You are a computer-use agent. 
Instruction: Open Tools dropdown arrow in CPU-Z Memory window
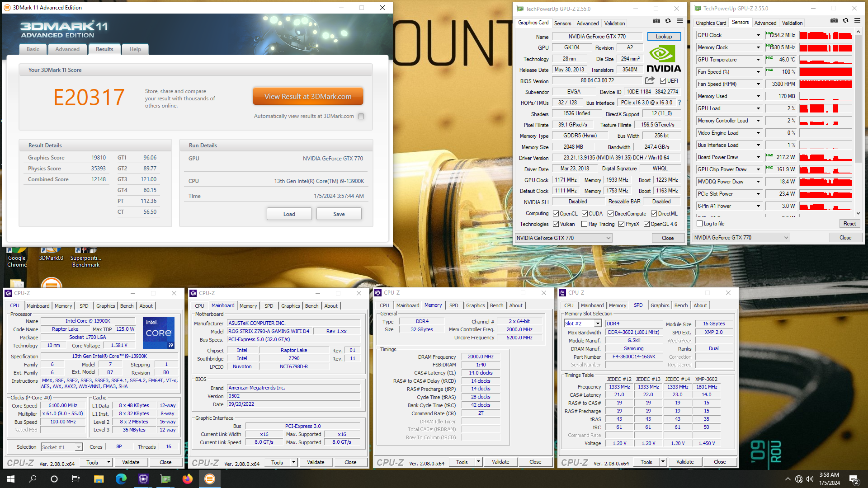(478, 462)
